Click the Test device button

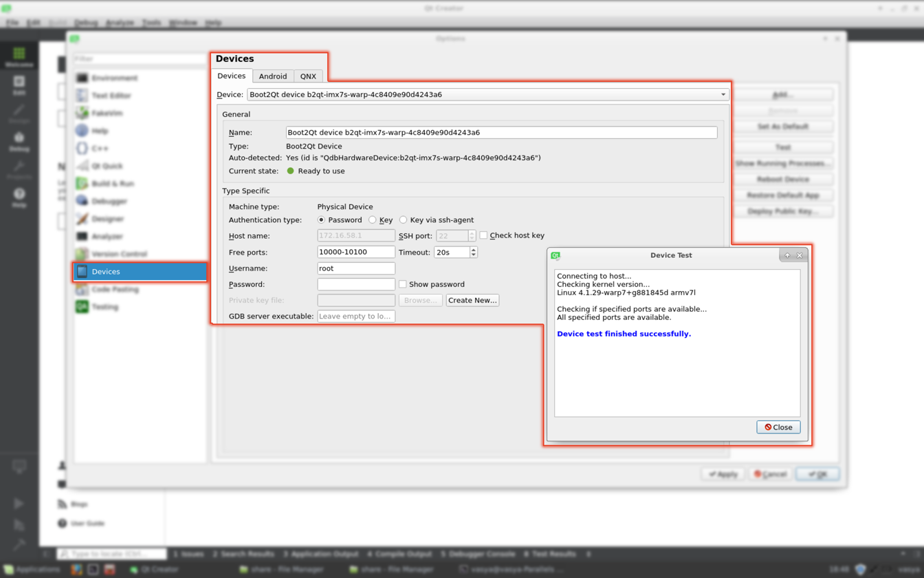coord(783,147)
